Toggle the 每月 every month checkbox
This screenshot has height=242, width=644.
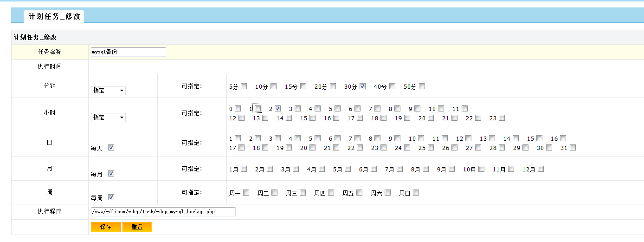tap(111, 174)
